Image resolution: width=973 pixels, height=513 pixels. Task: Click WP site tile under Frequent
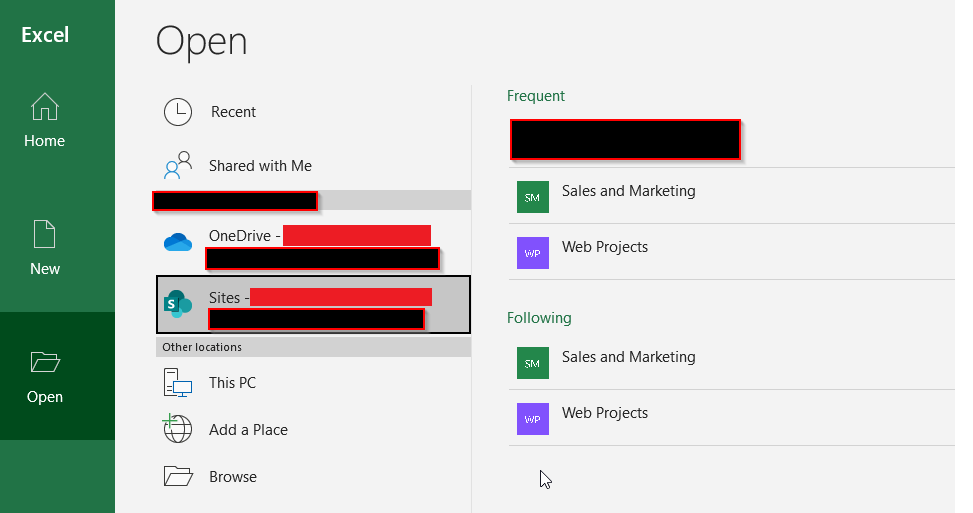coord(532,253)
